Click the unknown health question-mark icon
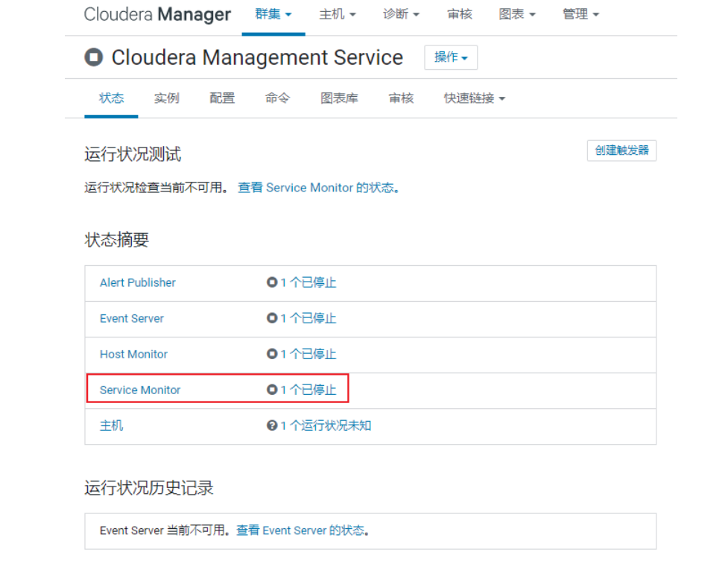Image resolution: width=728 pixels, height=561 pixels. [x=272, y=425]
